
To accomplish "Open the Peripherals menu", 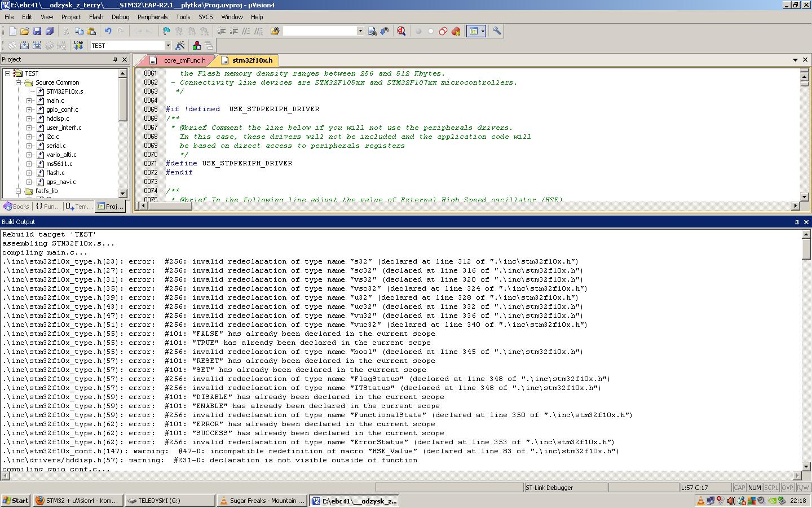I will pos(153,17).
